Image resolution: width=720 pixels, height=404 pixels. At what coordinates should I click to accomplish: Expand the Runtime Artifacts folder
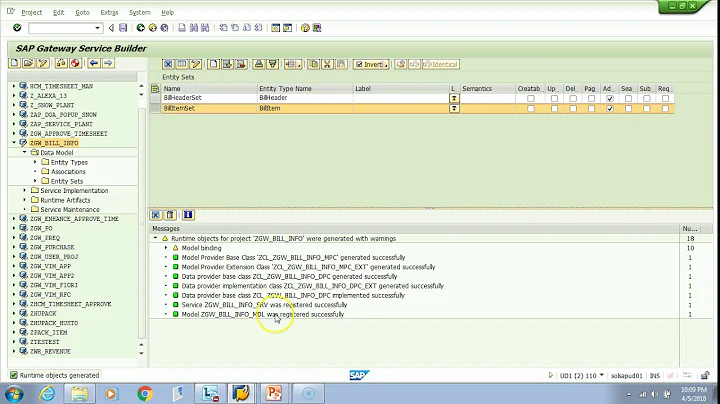[x=25, y=200]
